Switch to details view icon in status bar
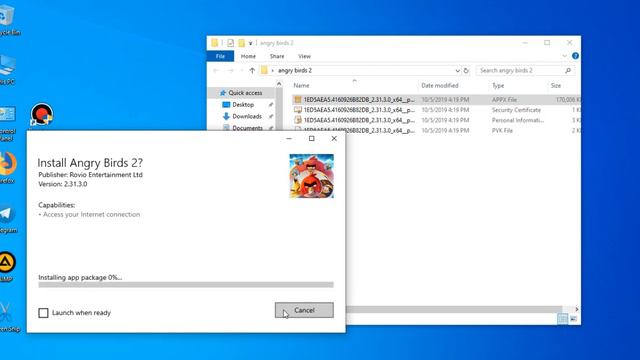Screen dimensions: 640x360 pos(562,319)
